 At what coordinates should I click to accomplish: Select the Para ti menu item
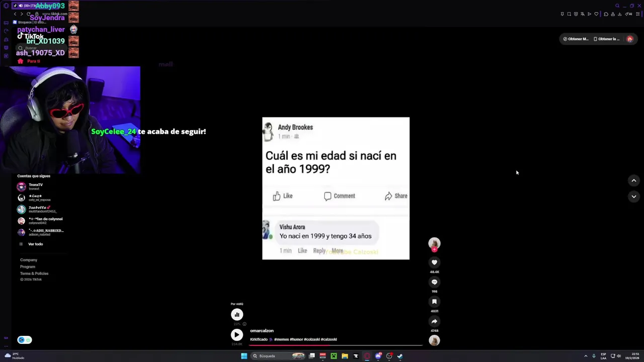click(29, 61)
